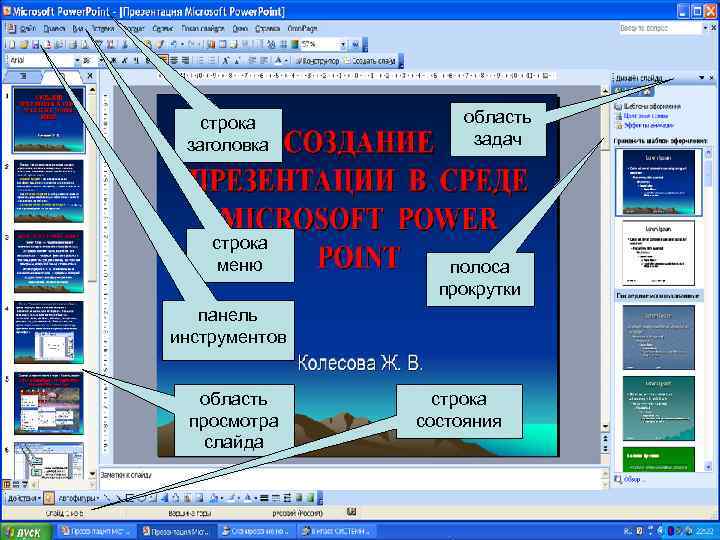The image size is (720, 540).
Task: Click the spell-check status bar icon
Action: (352, 512)
